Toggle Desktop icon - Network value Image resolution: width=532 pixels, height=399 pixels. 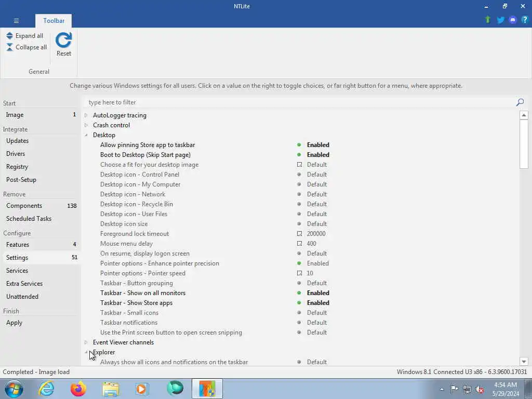[317, 194]
